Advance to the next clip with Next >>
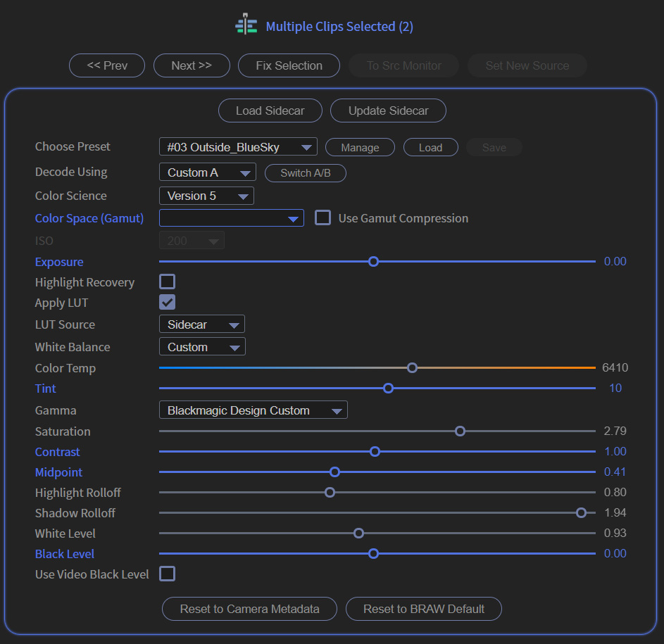664x644 pixels. [192, 65]
